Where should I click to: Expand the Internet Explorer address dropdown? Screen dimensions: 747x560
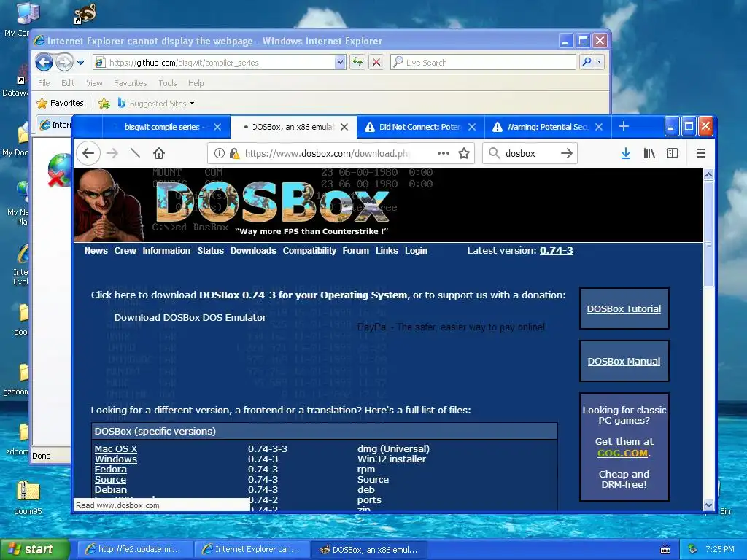340,63
